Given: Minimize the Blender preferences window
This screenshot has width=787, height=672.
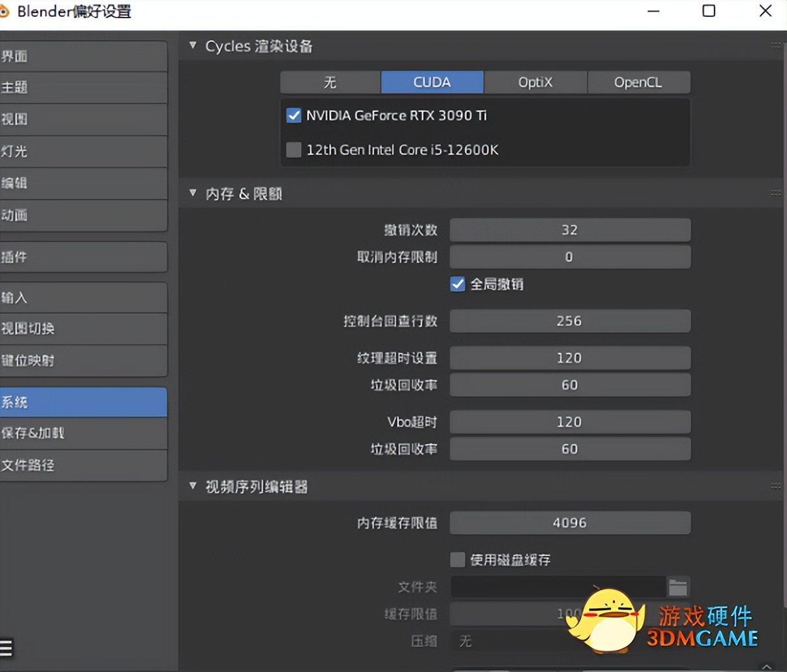Looking at the screenshot, I should 653,11.
